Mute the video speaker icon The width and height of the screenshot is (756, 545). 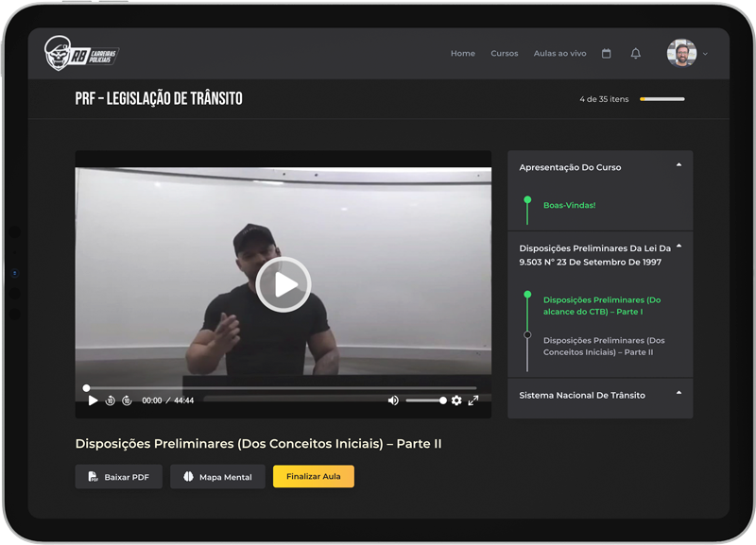tap(393, 400)
